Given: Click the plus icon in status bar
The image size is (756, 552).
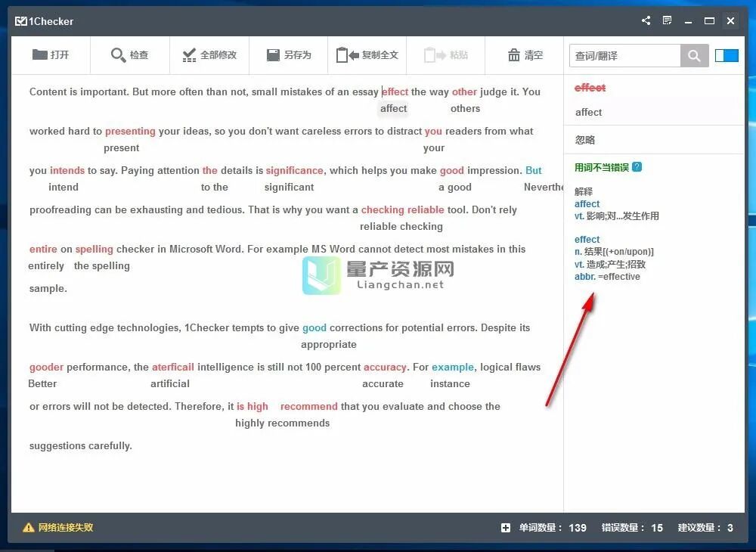Looking at the screenshot, I should coord(505,528).
